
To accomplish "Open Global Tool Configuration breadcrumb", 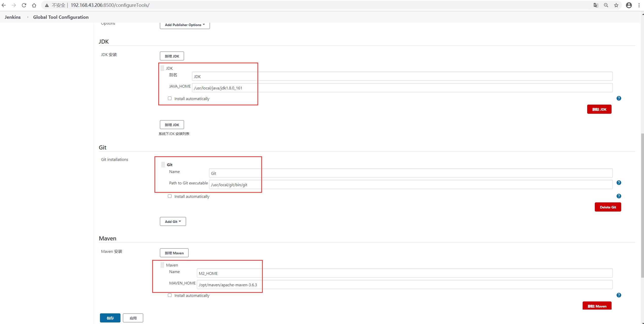I will [61, 17].
